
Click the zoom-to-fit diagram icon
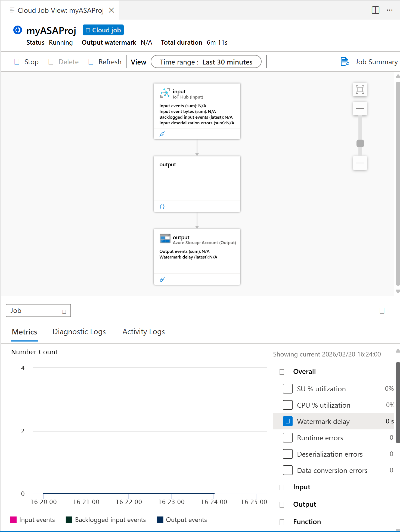point(360,90)
